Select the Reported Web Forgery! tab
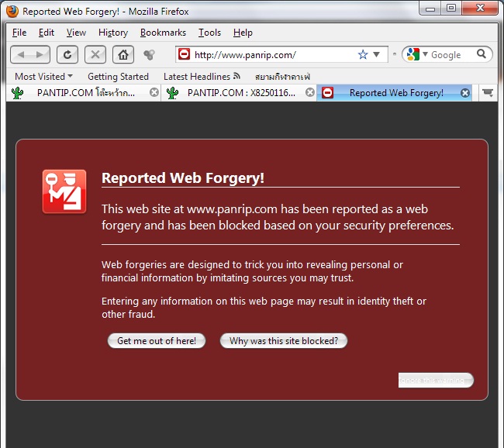504x448 pixels. (394, 93)
